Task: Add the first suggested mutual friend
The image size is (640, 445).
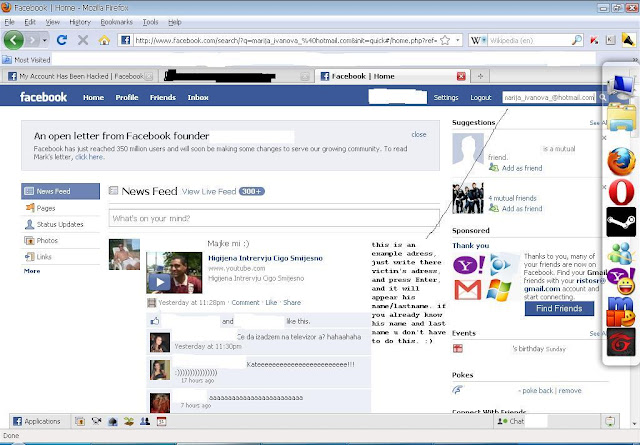Action: [x=522, y=168]
